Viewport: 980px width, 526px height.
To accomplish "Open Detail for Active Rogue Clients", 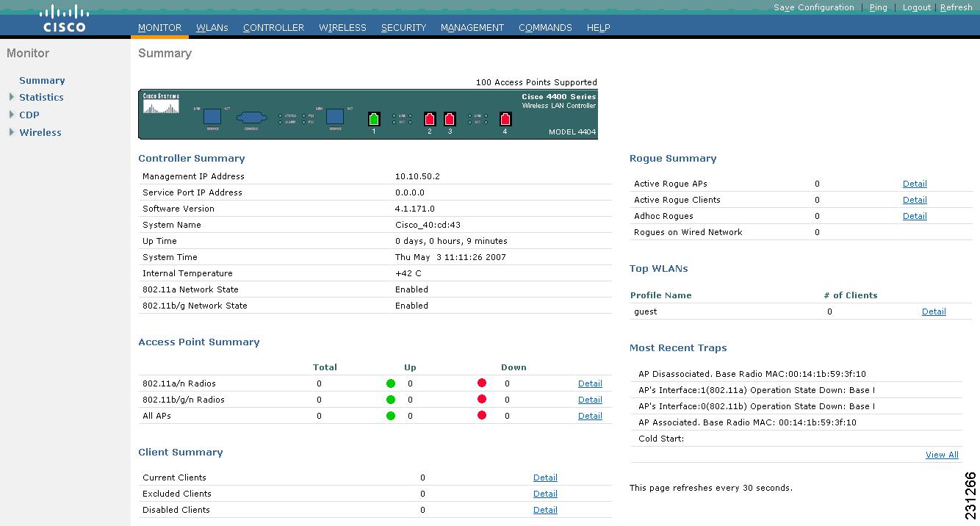I will click(x=915, y=200).
